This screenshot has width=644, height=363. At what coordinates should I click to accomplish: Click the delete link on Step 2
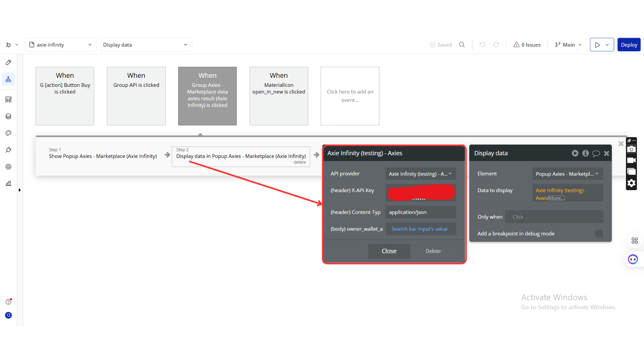point(300,162)
